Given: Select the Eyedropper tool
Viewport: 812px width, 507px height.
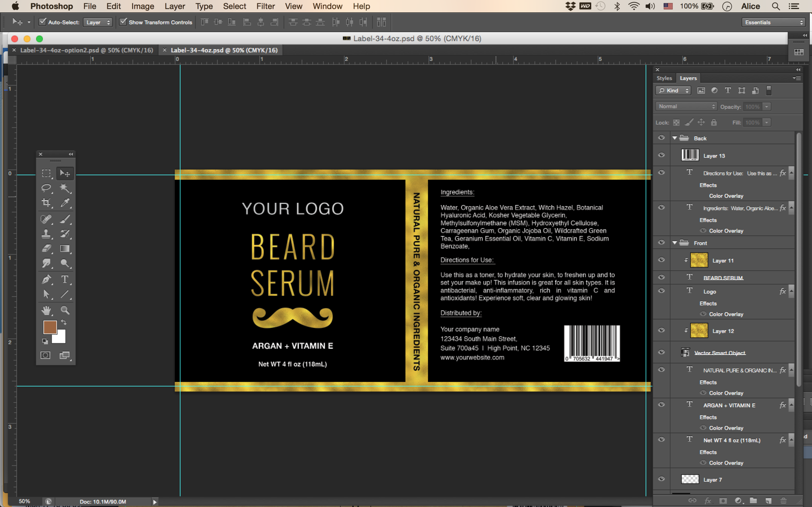Looking at the screenshot, I should click(65, 202).
